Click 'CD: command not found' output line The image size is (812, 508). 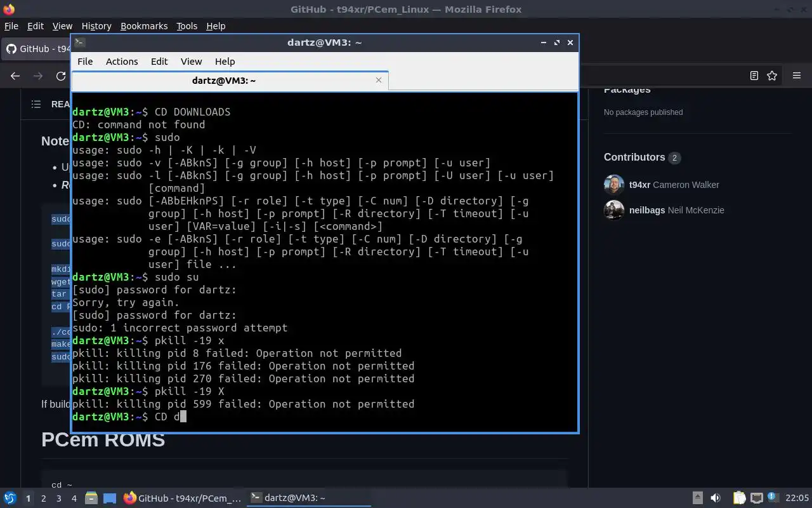[x=139, y=124]
